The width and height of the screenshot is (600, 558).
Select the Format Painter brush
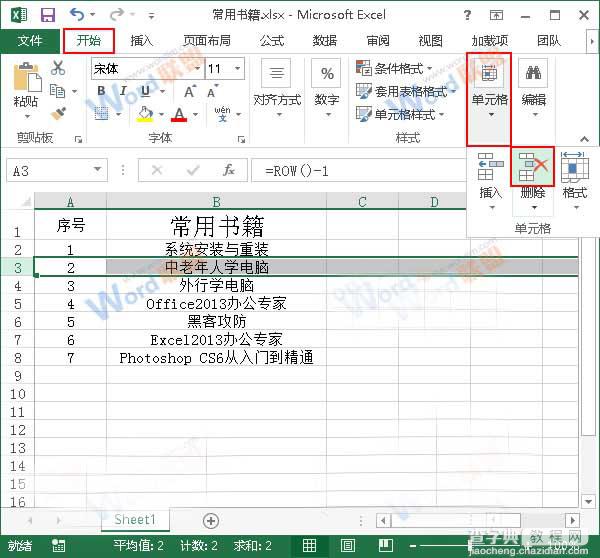point(58,113)
